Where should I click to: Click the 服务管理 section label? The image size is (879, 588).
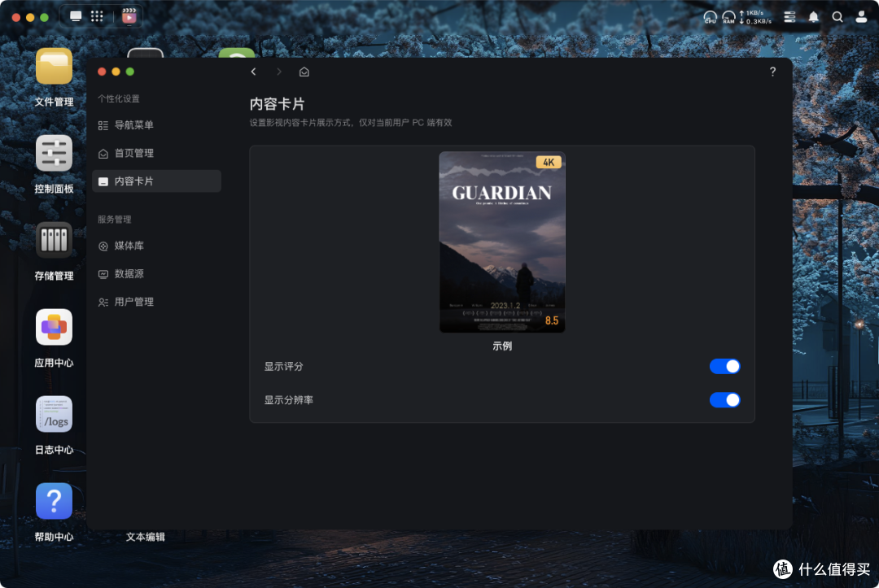point(115,220)
